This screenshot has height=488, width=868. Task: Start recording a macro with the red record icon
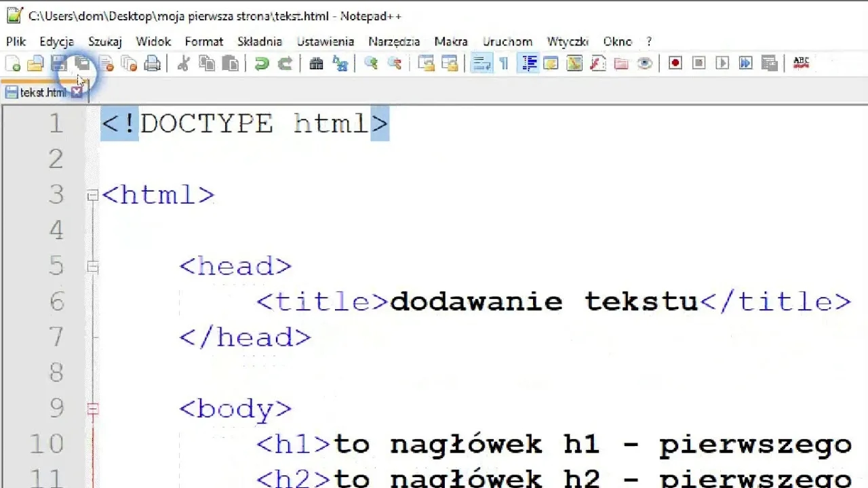coord(674,63)
